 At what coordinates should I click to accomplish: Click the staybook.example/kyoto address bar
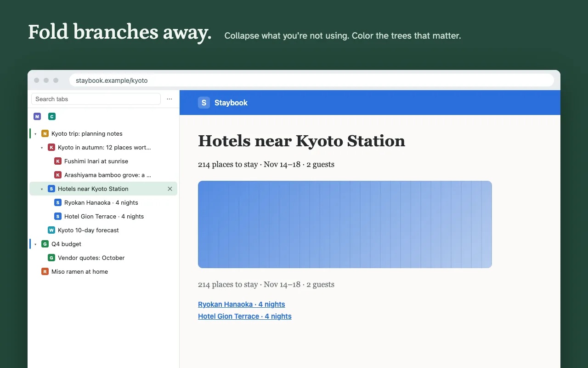click(x=312, y=80)
